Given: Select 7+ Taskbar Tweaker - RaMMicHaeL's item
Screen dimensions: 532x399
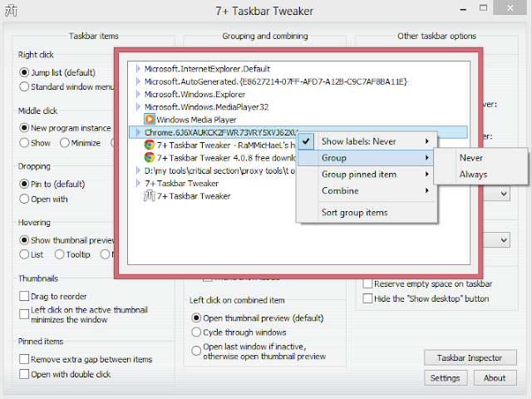Looking at the screenshot, I should point(226,145).
